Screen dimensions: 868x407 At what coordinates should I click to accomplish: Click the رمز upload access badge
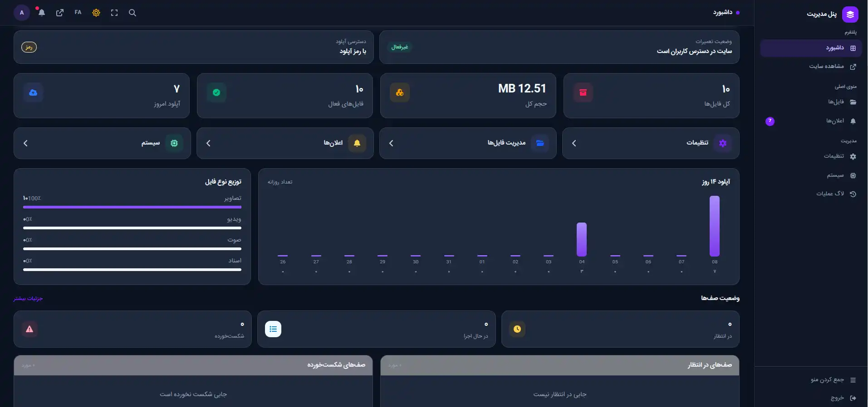29,47
